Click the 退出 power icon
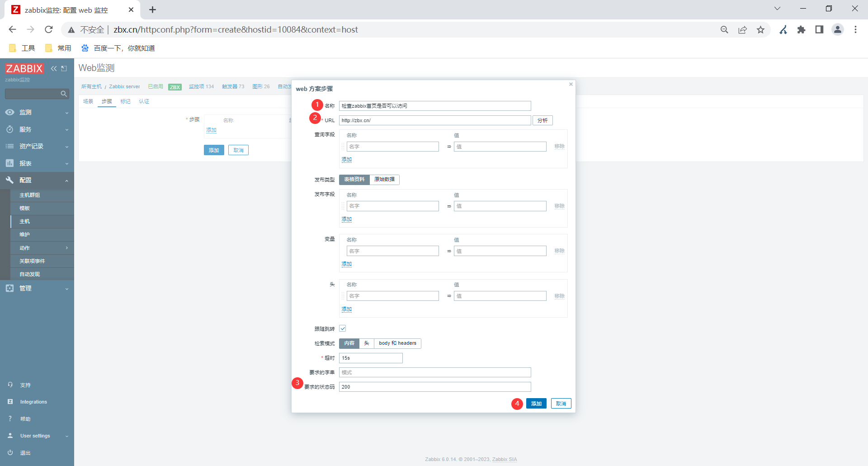The height and width of the screenshot is (466, 868). pos(10,452)
